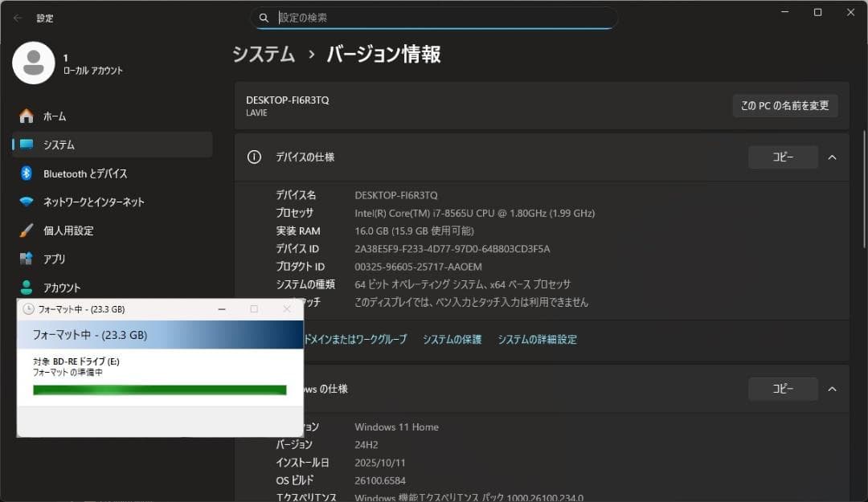
Task: Open アプリ via its blocks icon
Action: [24, 259]
